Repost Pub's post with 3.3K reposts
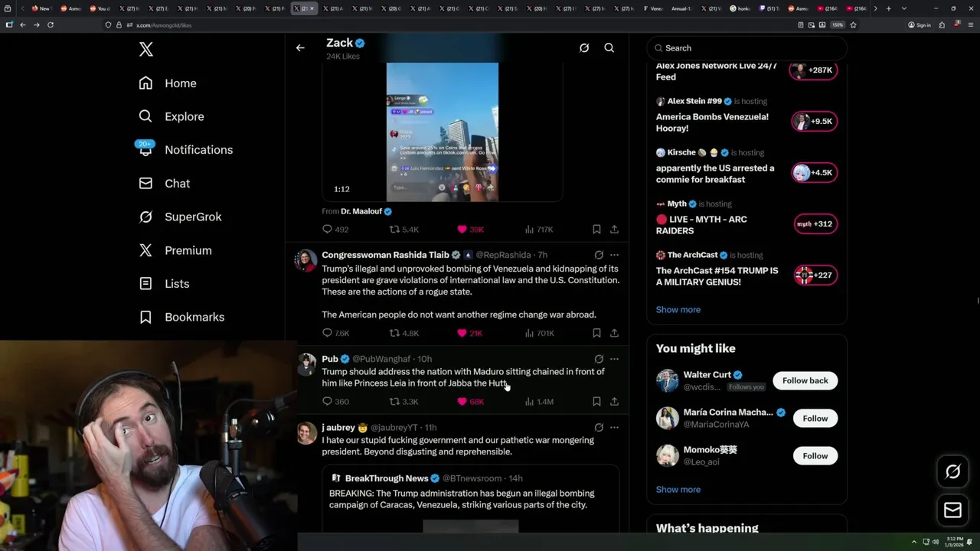Screen dimensions: 980x551 404,402
